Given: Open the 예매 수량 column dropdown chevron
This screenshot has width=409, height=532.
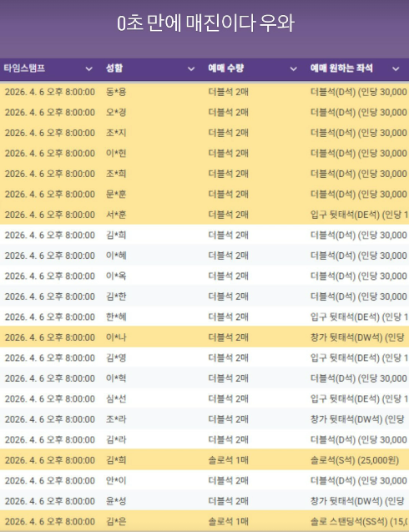Looking at the screenshot, I should [x=294, y=68].
